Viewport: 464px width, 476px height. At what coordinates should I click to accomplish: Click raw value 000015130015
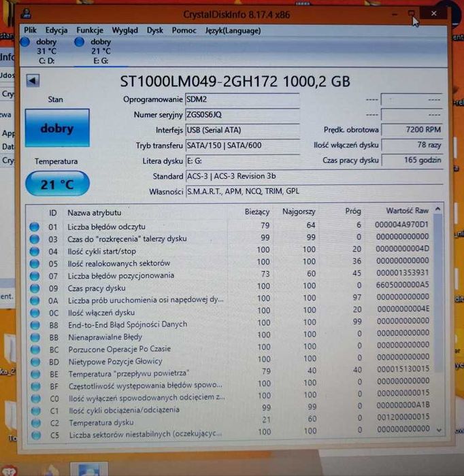[x=403, y=369]
